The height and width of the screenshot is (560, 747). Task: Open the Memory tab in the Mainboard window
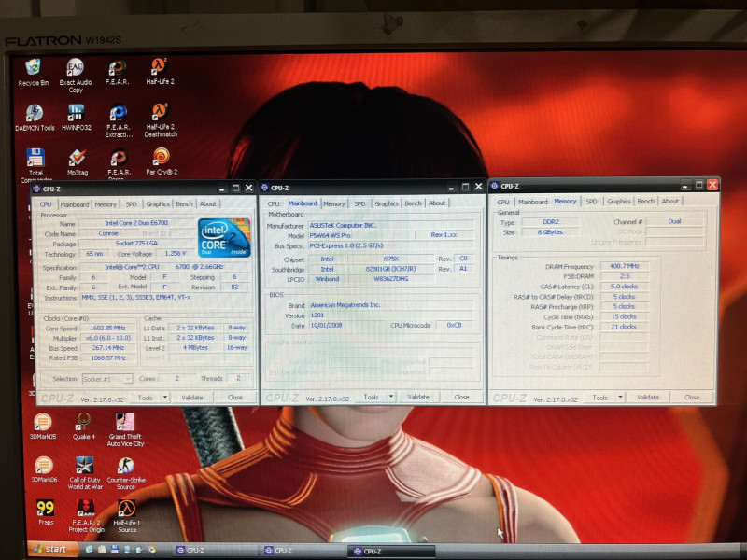coord(334,203)
